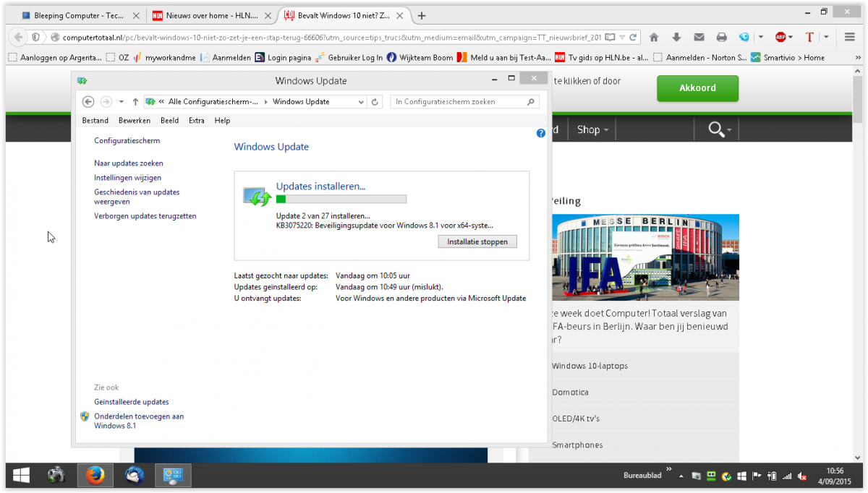
Task: Open the Wijkteam Boom bookmark
Action: [420, 58]
